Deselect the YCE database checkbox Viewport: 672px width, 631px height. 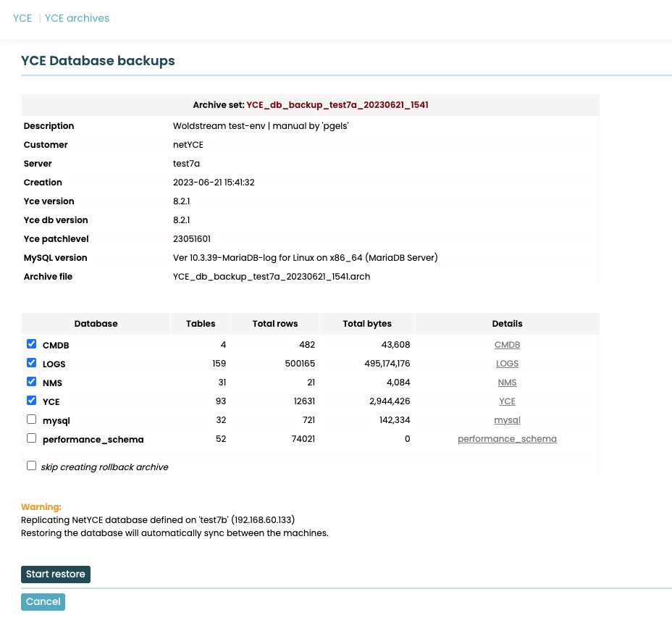pos(31,401)
